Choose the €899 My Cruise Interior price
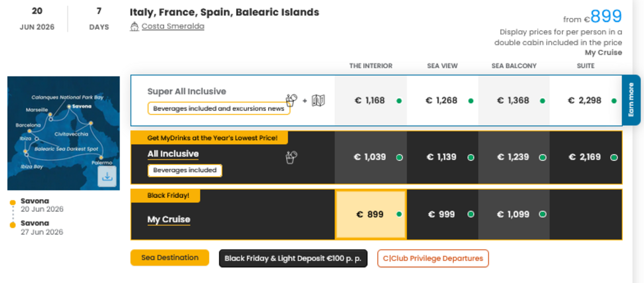 click(370, 214)
